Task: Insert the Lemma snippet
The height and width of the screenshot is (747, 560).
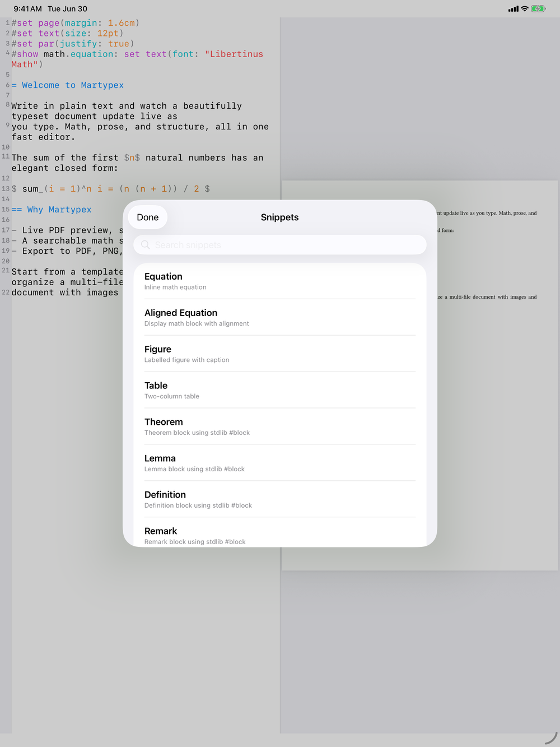Action: tap(280, 463)
